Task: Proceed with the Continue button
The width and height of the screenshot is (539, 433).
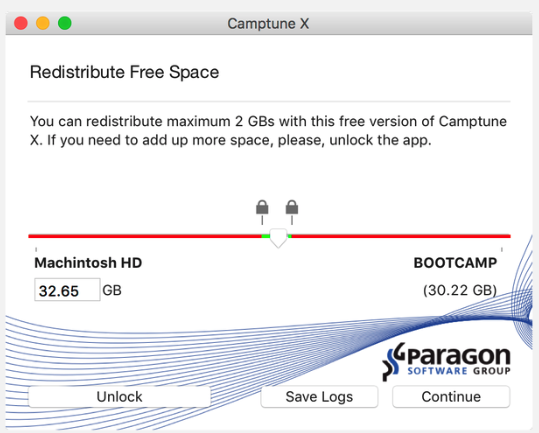Action: 451,397
